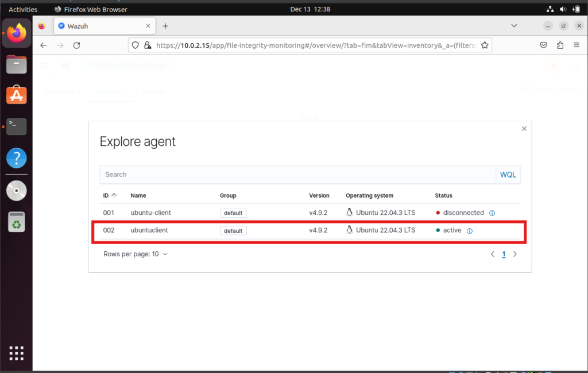
Task: Open the network status indicator
Action: (x=550, y=9)
